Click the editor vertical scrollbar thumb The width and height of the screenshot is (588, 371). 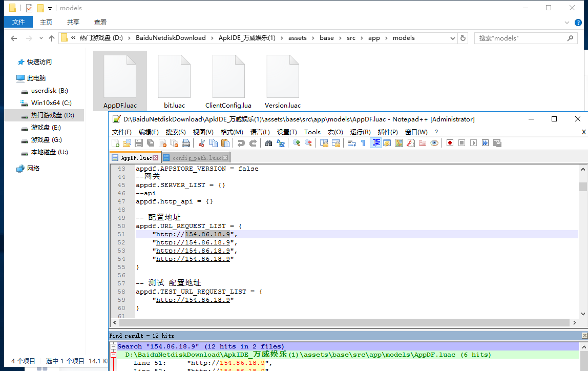[583, 187]
